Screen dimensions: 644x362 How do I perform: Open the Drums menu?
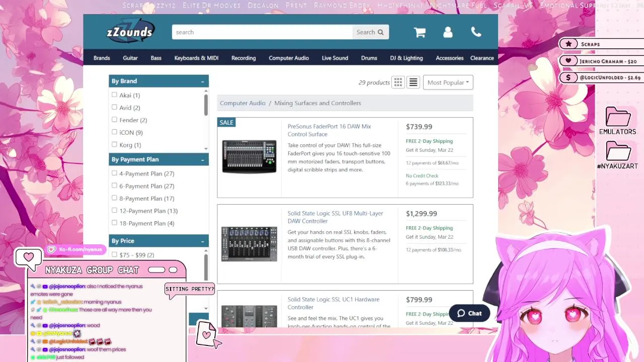(369, 58)
